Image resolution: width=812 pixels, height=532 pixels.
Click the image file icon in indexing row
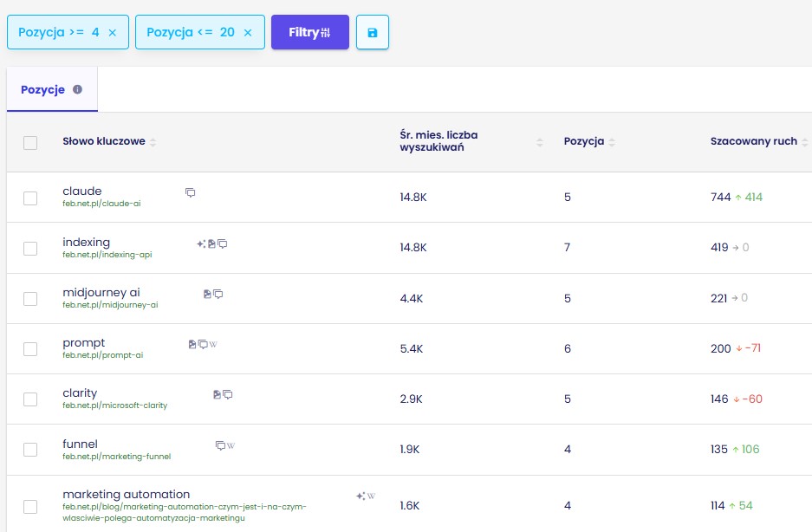pyautogui.click(x=211, y=243)
